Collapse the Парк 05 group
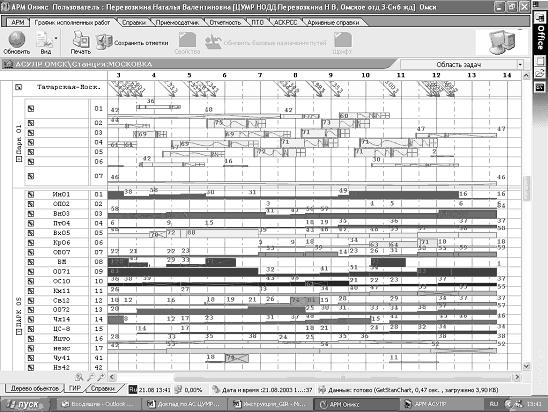 pyautogui.click(x=19, y=331)
